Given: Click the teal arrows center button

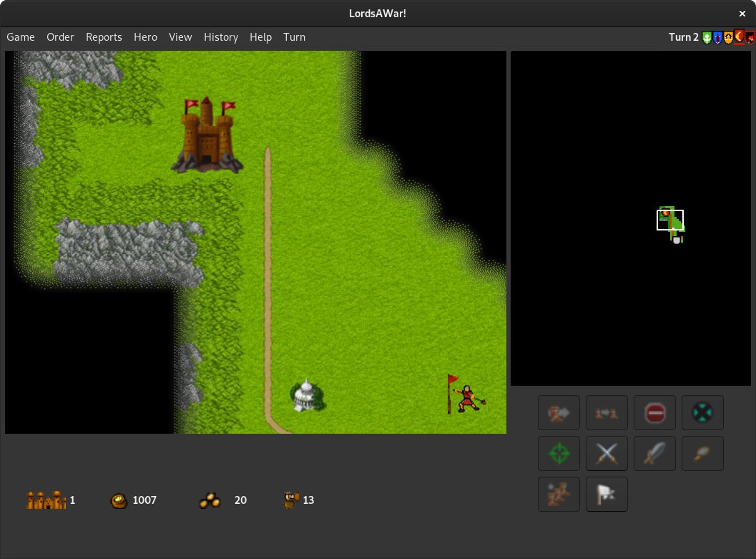Looking at the screenshot, I should coord(702,413).
